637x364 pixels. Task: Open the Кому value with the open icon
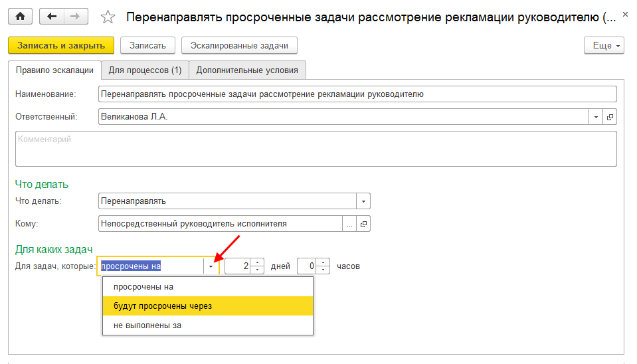(x=363, y=224)
